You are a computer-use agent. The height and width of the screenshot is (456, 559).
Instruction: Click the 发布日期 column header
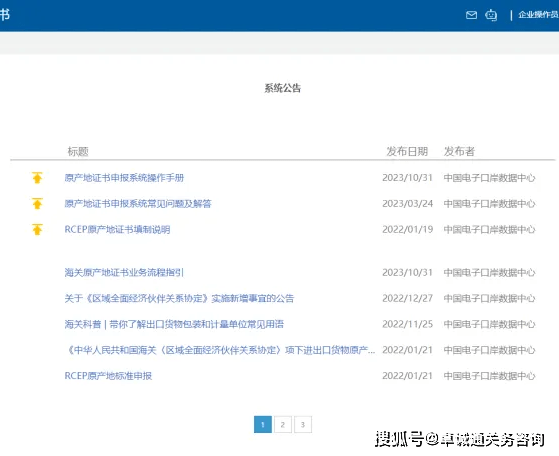coord(407,151)
